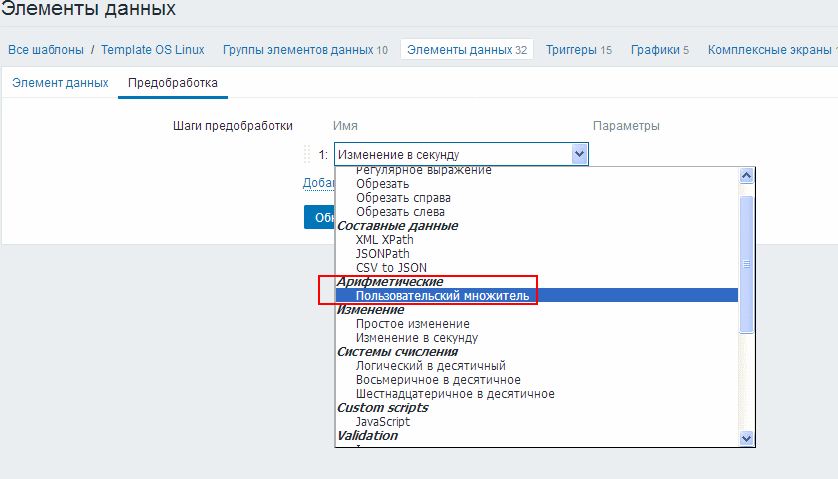The width and height of the screenshot is (838, 479).
Task: Click scrollbar up arrow in dropdown list
Action: pyautogui.click(x=745, y=176)
